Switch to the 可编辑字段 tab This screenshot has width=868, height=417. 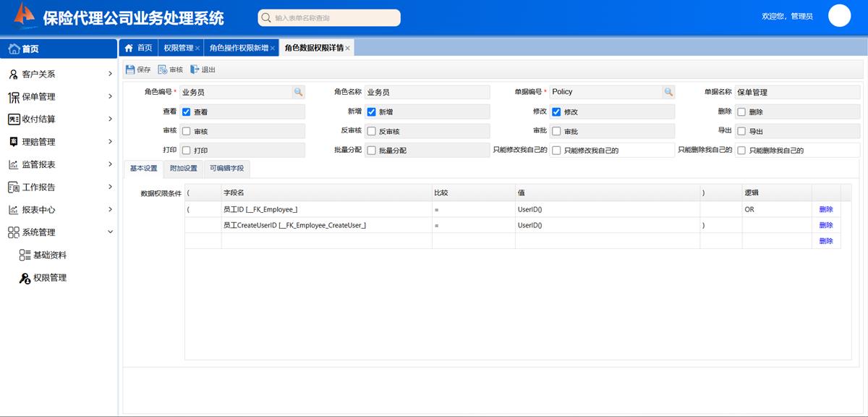tap(226, 169)
